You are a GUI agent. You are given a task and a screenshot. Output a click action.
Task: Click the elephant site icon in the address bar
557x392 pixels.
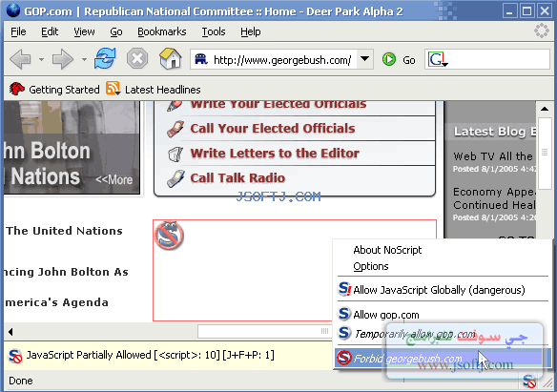tap(201, 59)
